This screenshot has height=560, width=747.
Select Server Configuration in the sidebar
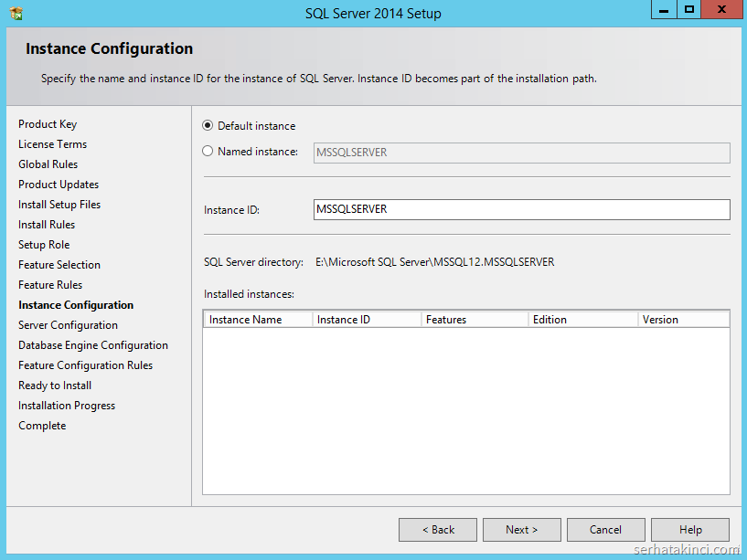tap(68, 325)
